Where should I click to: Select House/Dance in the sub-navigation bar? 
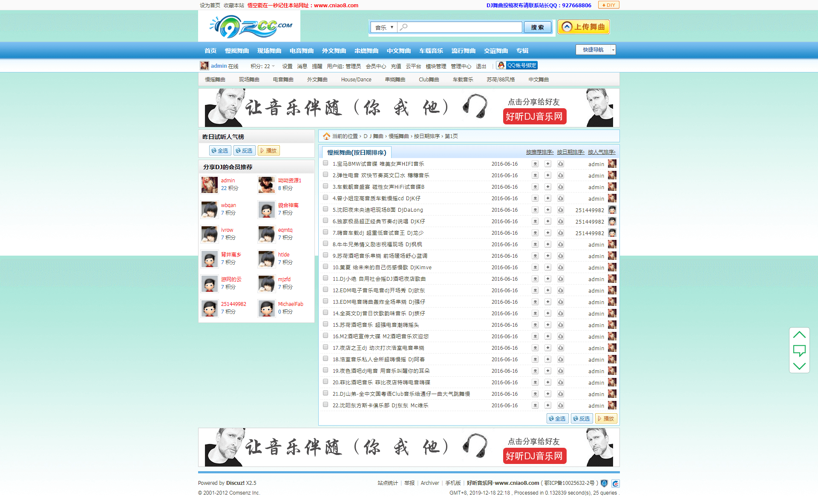[356, 80]
